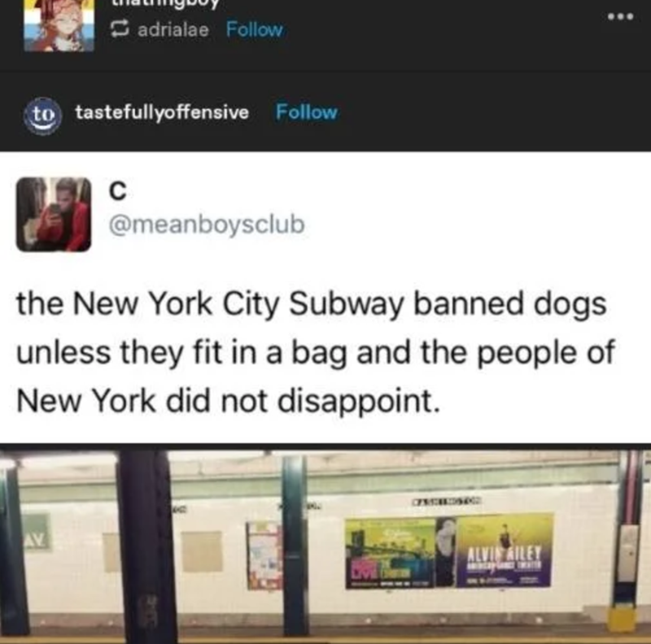This screenshot has width=651, height=644.
Task: Click the station name tile above posters
Action: pyautogui.click(x=447, y=501)
